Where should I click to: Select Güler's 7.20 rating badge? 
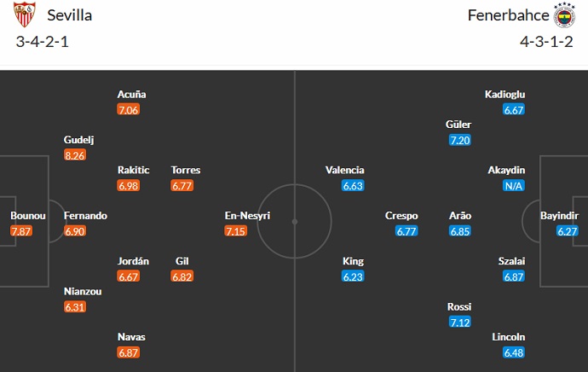[x=458, y=140]
